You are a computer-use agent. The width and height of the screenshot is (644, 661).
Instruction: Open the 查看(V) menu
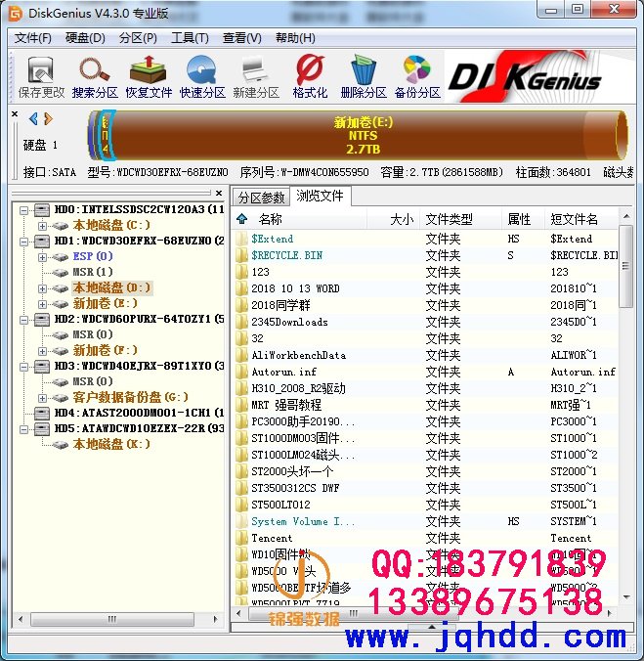[241, 38]
